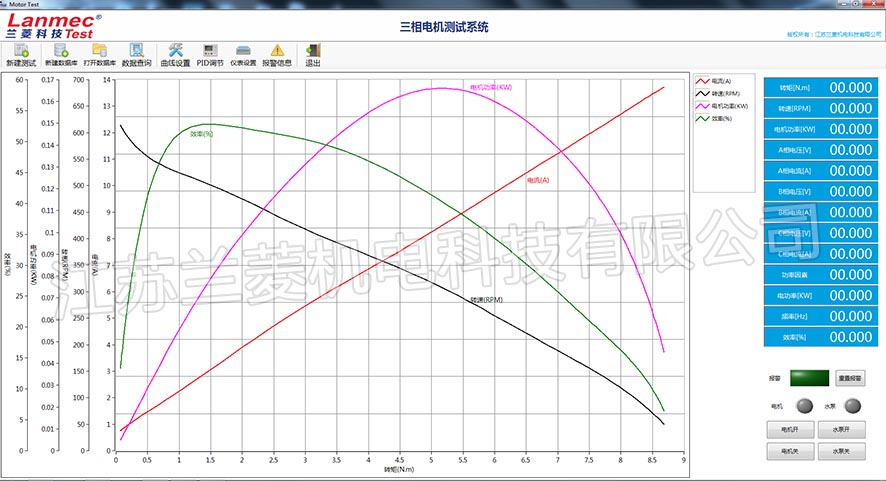
Task: Click the magenta 电机功率(KW) legend swatch
Action: click(x=702, y=105)
